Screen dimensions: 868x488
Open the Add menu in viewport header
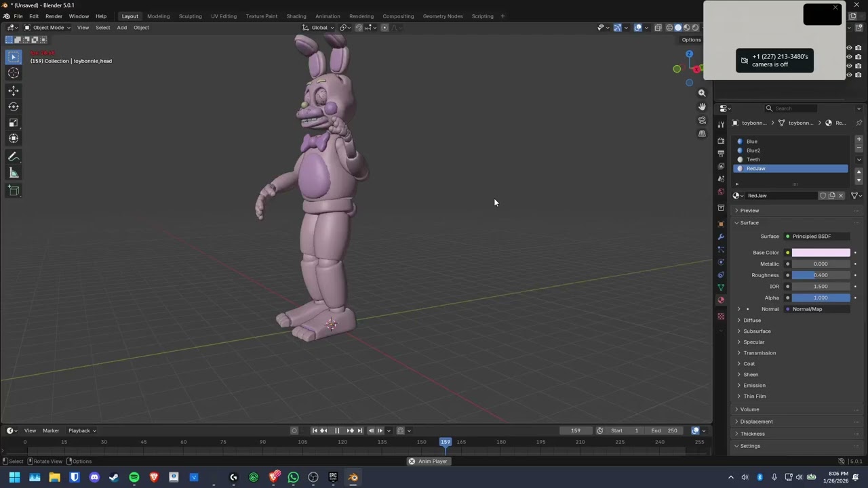(121, 28)
